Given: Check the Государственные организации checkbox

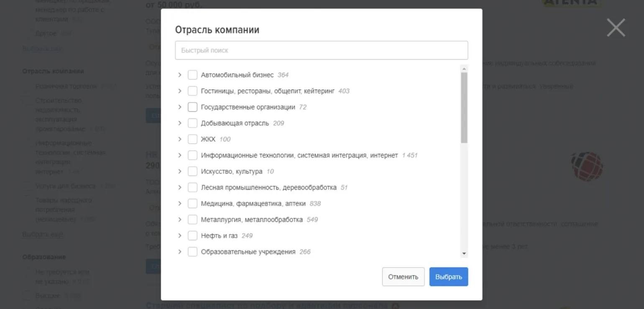Looking at the screenshot, I should click(x=192, y=107).
